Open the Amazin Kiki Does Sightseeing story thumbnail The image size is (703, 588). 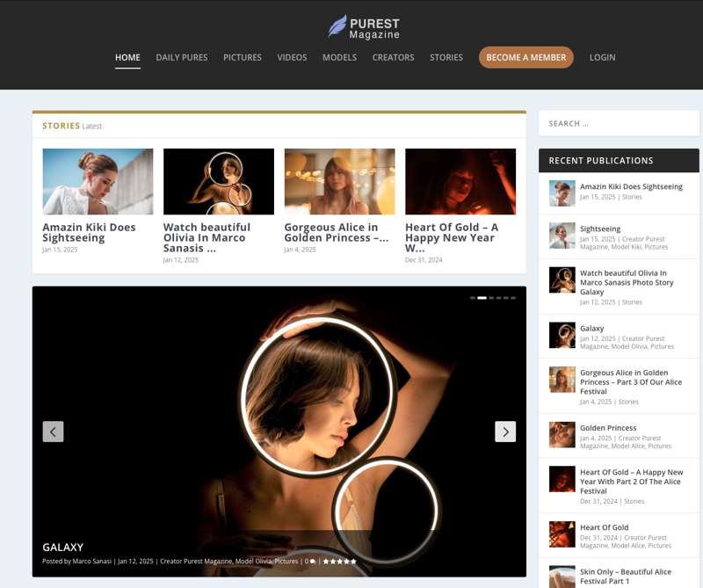(98, 182)
